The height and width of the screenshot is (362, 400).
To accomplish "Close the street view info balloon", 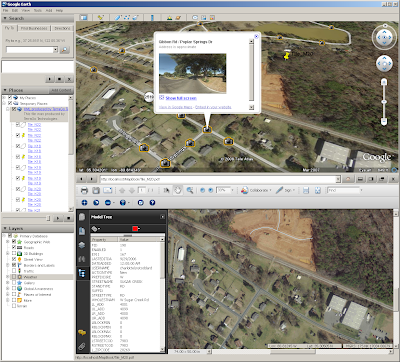I will coord(256,36).
